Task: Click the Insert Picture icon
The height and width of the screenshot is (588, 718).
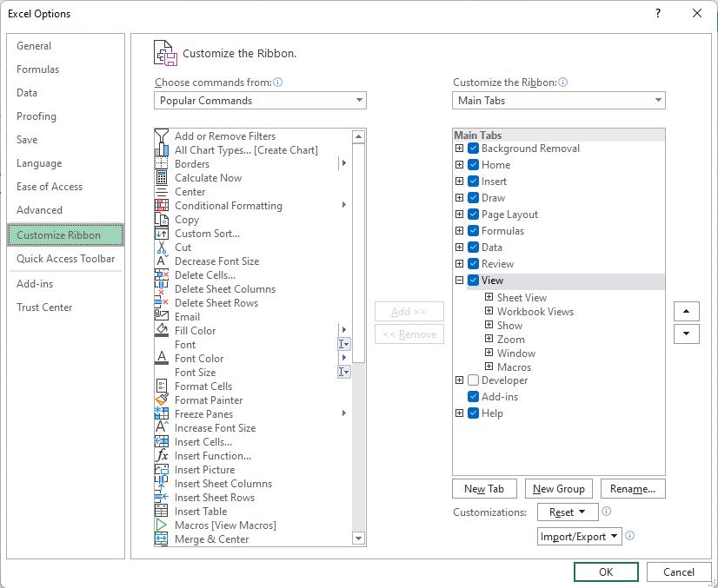Action: point(161,470)
